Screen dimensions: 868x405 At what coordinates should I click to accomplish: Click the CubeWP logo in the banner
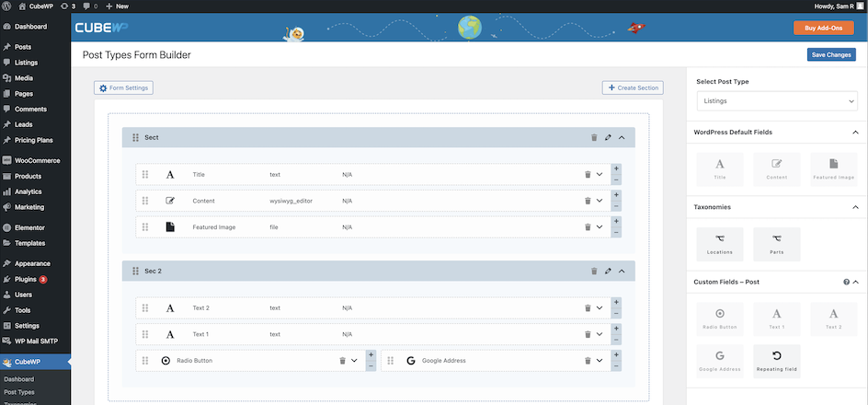(x=102, y=28)
